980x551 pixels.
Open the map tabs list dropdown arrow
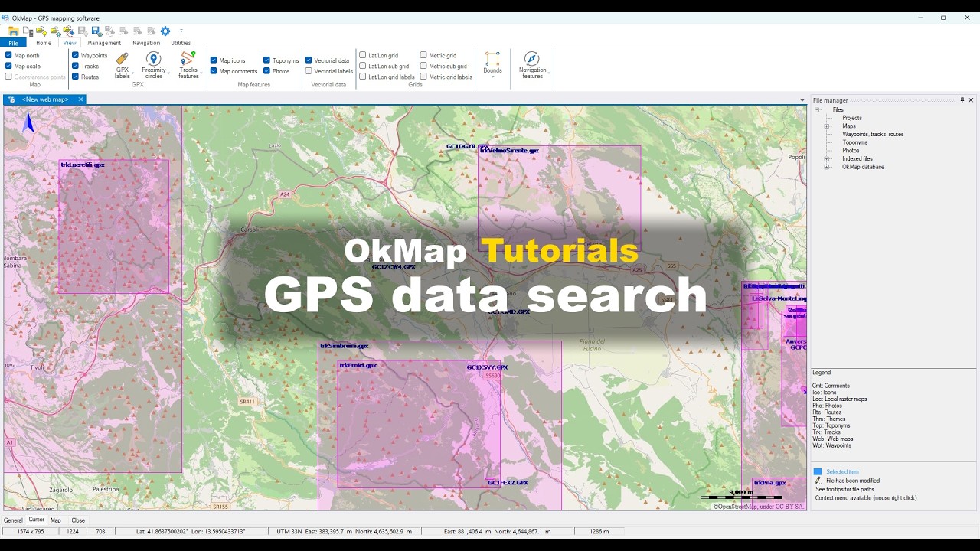tap(802, 100)
